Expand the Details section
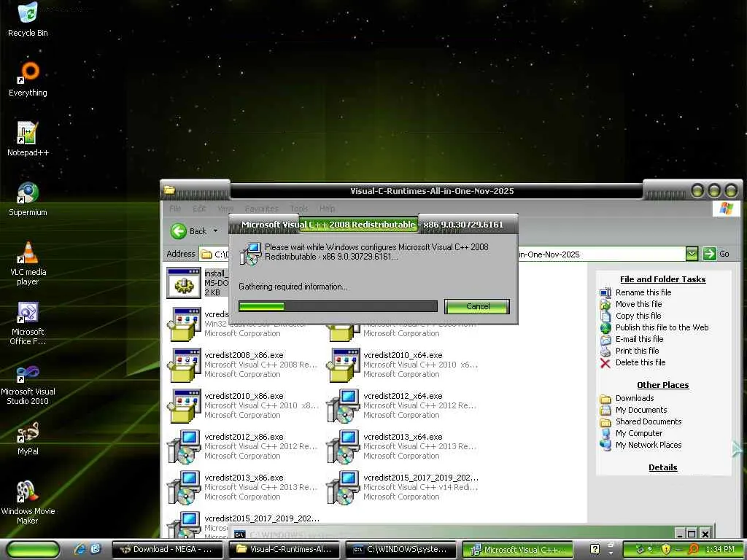 [662, 467]
